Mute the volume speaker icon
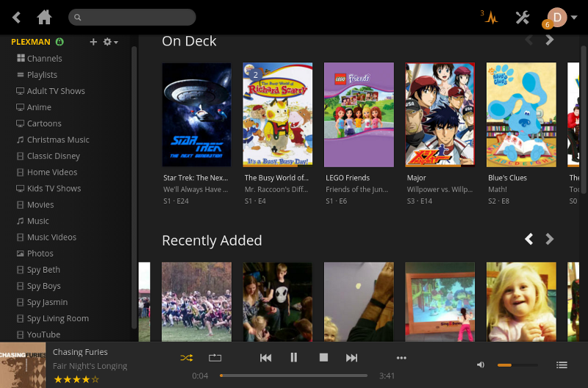 (481, 364)
